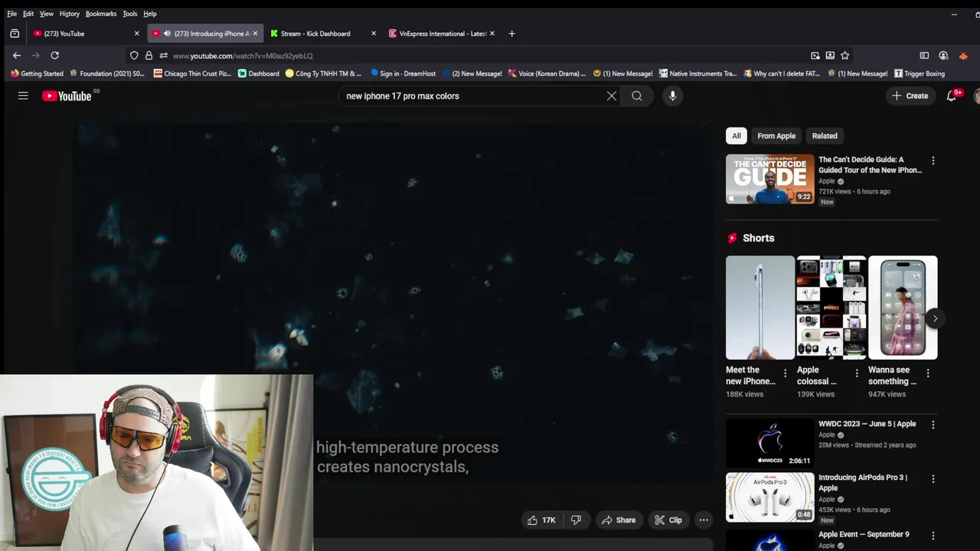This screenshot has width=980, height=551.
Task: Open the Create menu
Action: pyautogui.click(x=910, y=96)
